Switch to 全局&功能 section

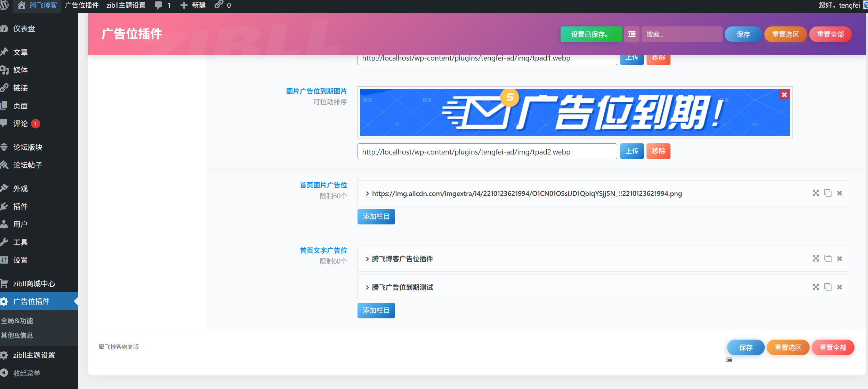click(x=17, y=321)
